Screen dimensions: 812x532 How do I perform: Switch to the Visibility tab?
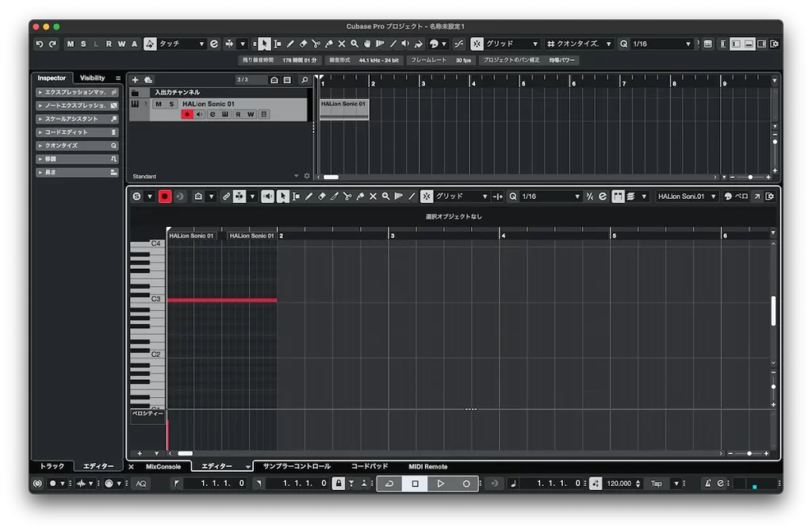tap(92, 78)
